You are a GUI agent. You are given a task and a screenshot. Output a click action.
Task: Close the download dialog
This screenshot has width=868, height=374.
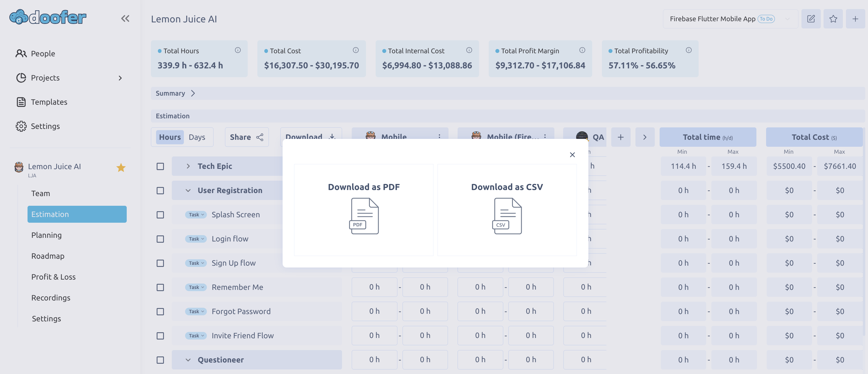point(572,154)
